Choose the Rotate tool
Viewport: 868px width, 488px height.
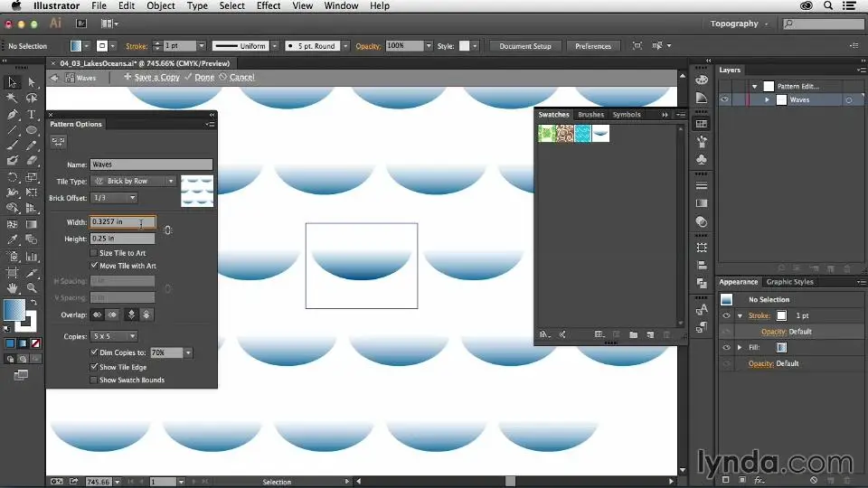click(x=12, y=177)
